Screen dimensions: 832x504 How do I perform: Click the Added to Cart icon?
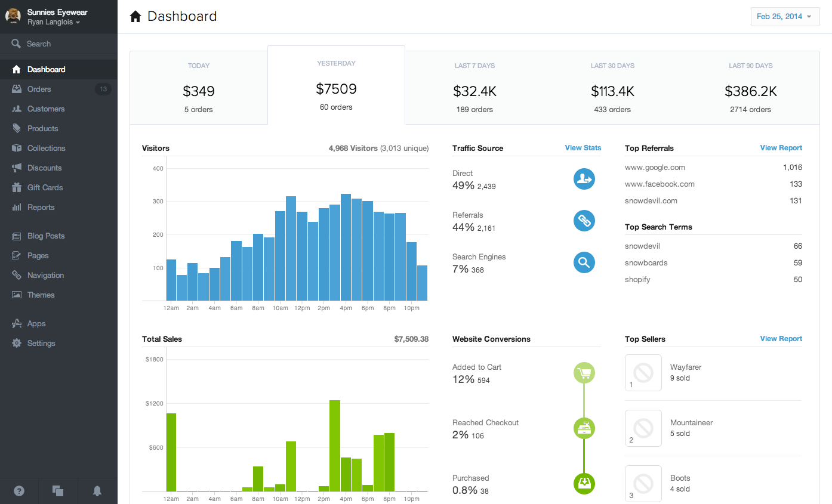click(584, 373)
